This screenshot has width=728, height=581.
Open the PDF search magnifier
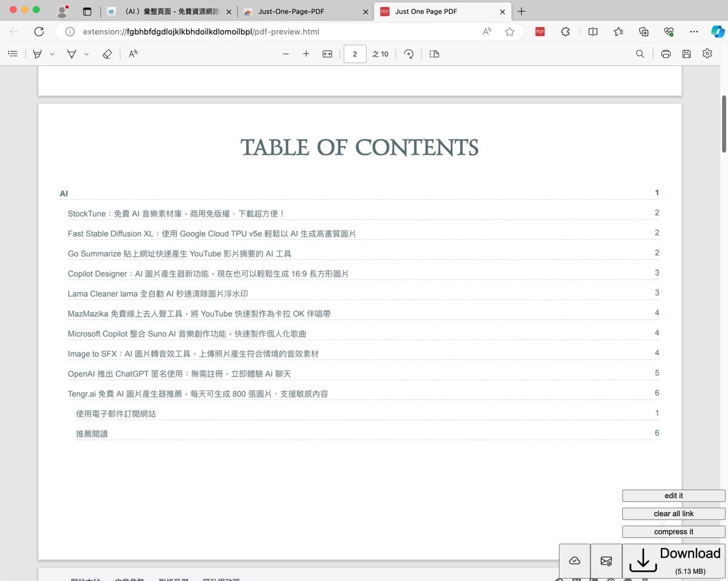tap(640, 54)
